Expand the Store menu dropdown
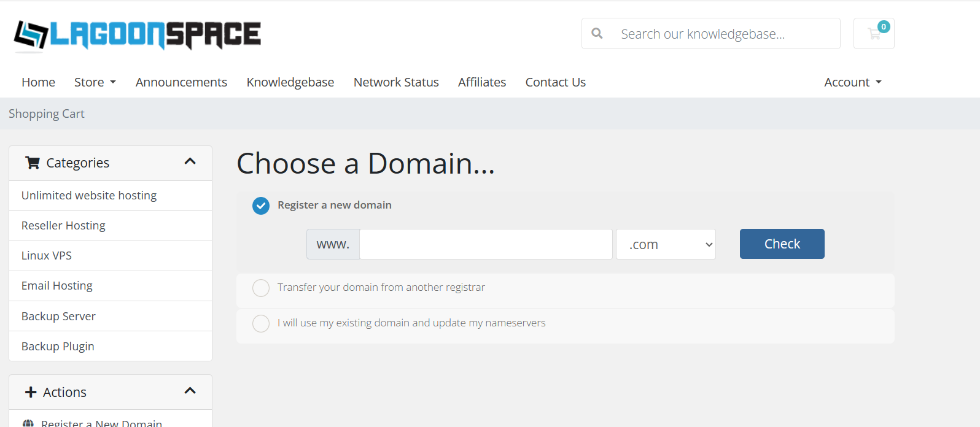Image resolution: width=980 pixels, height=427 pixels. pyautogui.click(x=95, y=82)
